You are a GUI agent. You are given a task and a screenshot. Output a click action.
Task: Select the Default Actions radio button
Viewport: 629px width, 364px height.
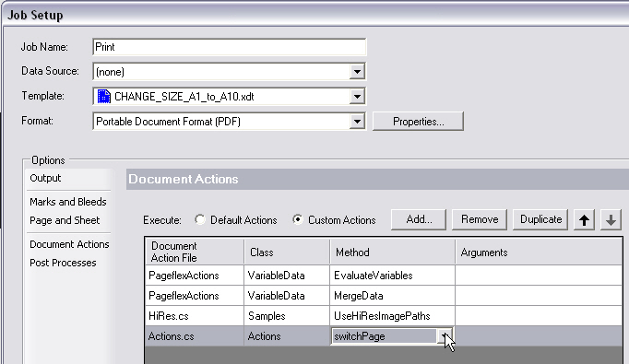coord(200,219)
